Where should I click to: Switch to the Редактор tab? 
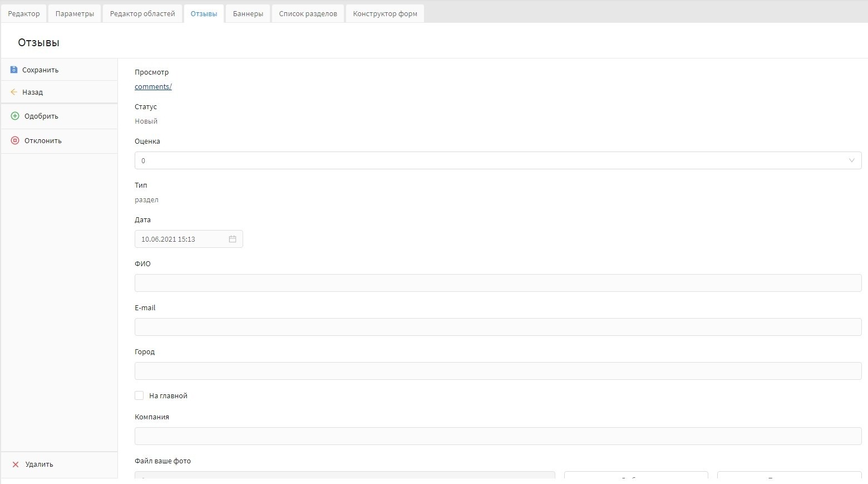click(x=24, y=13)
